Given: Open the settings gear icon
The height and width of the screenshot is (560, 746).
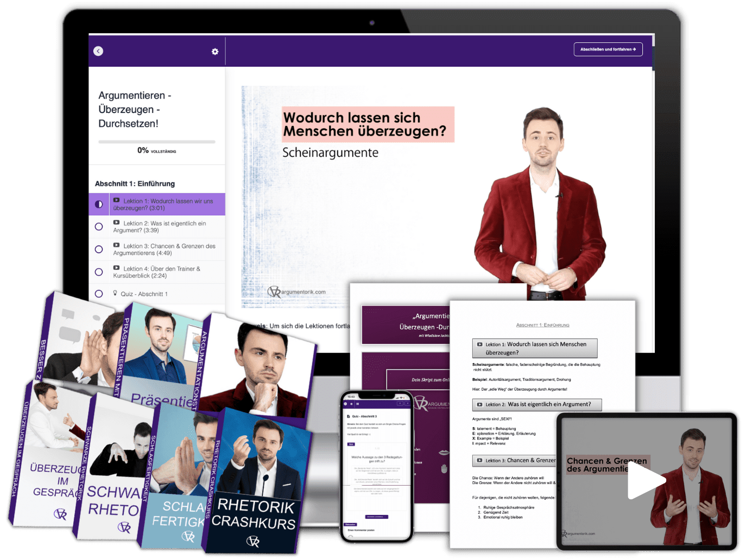Looking at the screenshot, I should [x=215, y=52].
